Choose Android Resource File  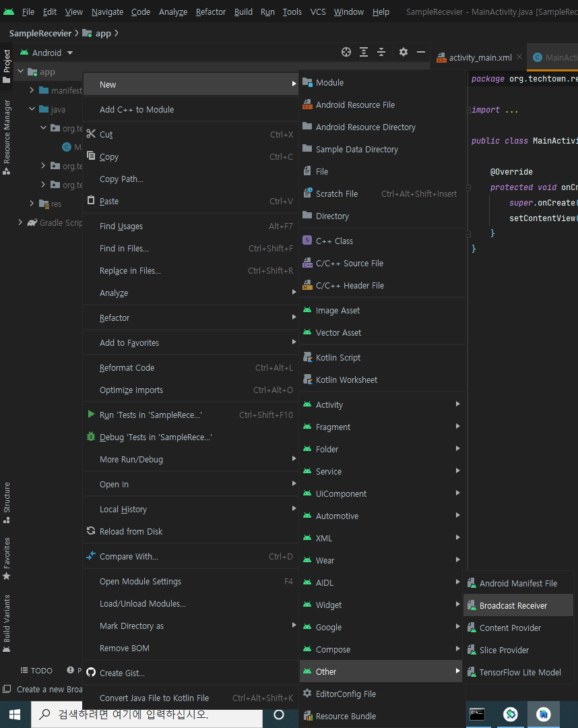coord(381,105)
